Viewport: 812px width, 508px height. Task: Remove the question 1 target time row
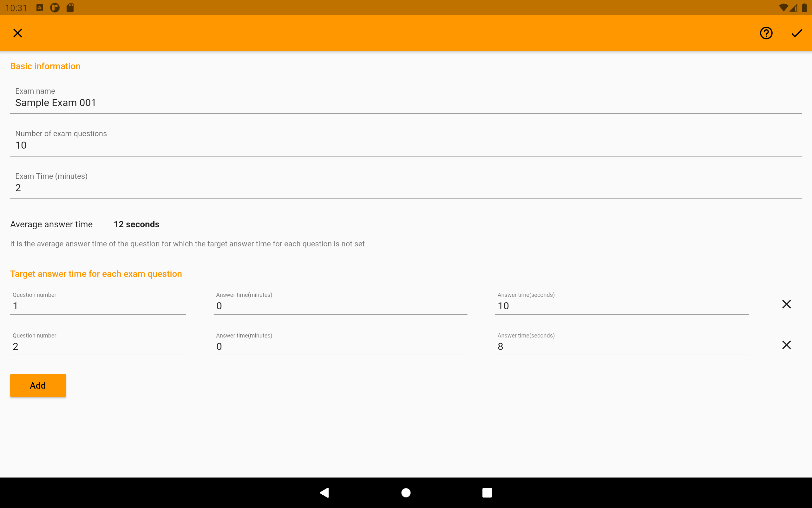tap(786, 304)
